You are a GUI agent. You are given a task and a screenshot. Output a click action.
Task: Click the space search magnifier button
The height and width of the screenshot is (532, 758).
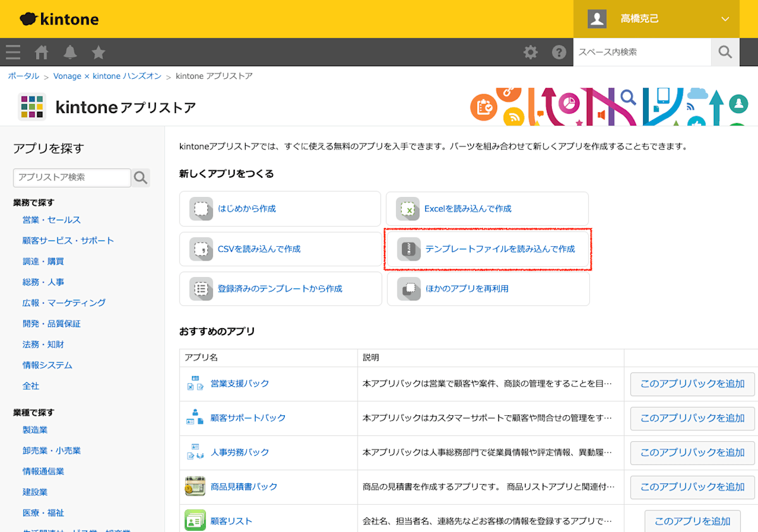click(x=725, y=52)
